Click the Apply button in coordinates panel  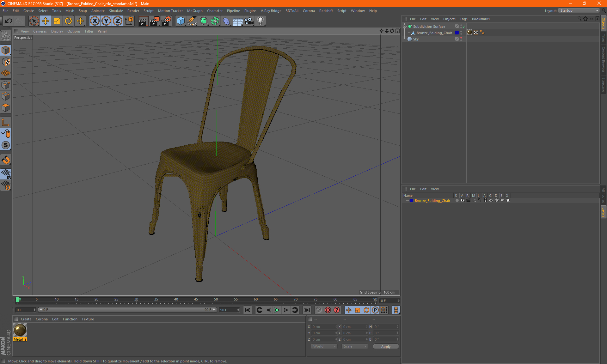(x=385, y=346)
